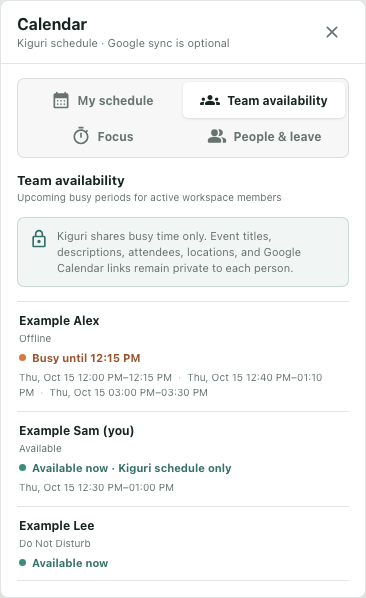Viewport: 366px width, 598px height.
Task: Select the Example Lee name
Action: pos(57,526)
